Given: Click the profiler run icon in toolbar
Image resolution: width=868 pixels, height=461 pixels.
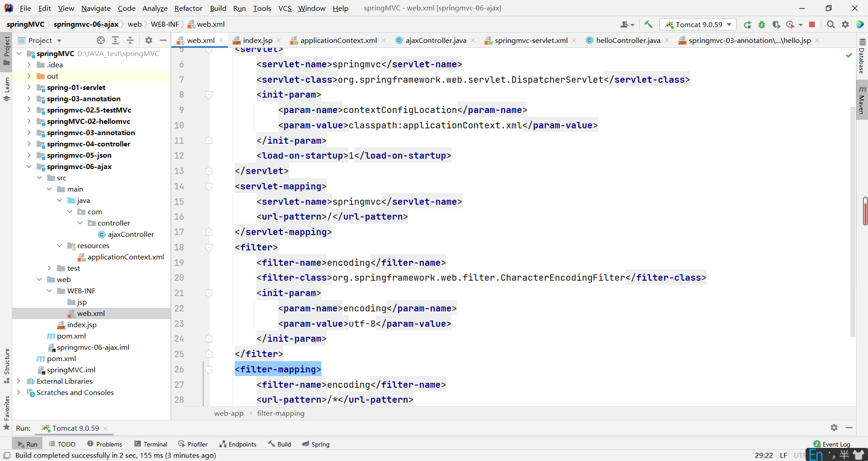Looking at the screenshot, I should [x=790, y=24].
